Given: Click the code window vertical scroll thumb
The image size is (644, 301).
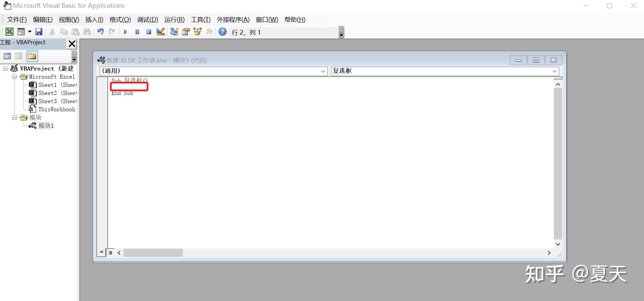Looking at the screenshot, I should click(x=558, y=164).
